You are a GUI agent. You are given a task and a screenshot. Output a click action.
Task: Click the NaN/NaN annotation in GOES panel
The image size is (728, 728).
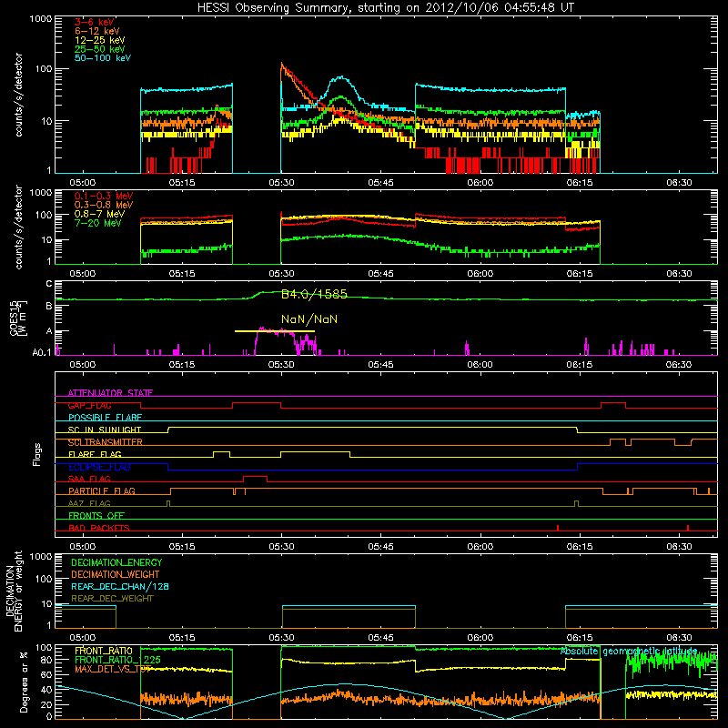309,319
